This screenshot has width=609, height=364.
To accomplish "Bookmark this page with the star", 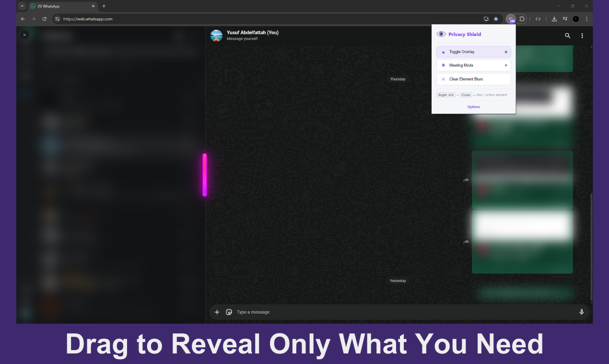I will pyautogui.click(x=496, y=19).
